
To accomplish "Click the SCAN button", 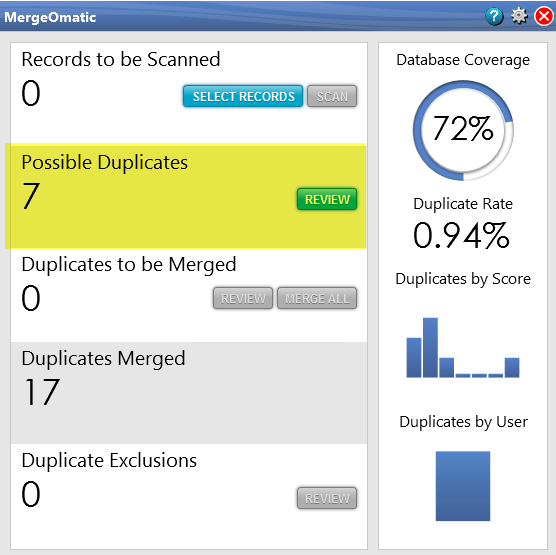I will [x=332, y=96].
